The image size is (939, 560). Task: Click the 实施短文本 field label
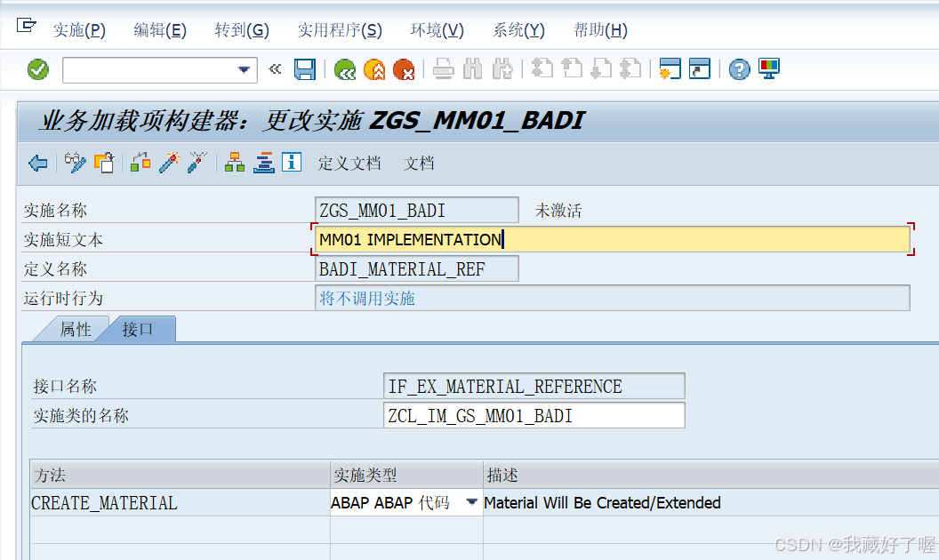pos(63,240)
